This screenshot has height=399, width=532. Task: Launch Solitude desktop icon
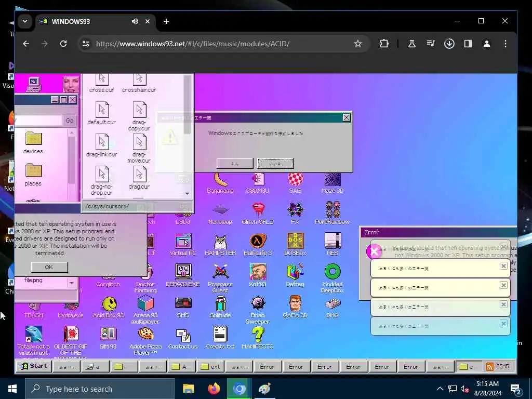click(x=220, y=308)
